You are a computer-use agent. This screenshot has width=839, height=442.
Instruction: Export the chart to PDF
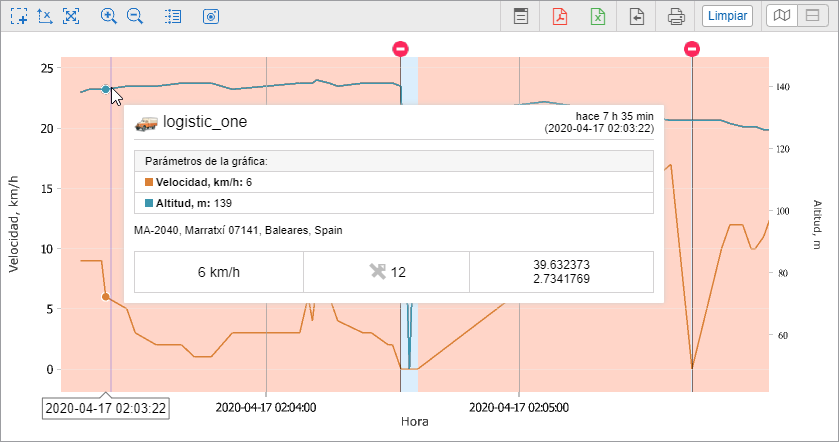(x=559, y=16)
